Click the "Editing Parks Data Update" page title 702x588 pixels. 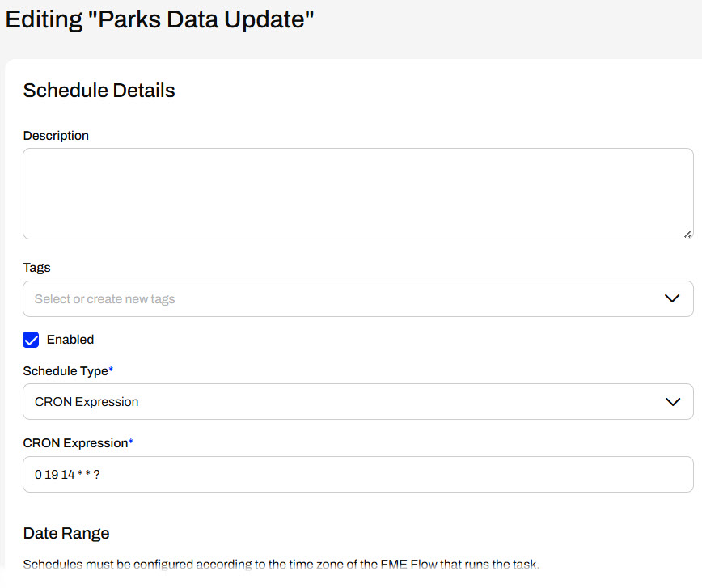point(159,19)
